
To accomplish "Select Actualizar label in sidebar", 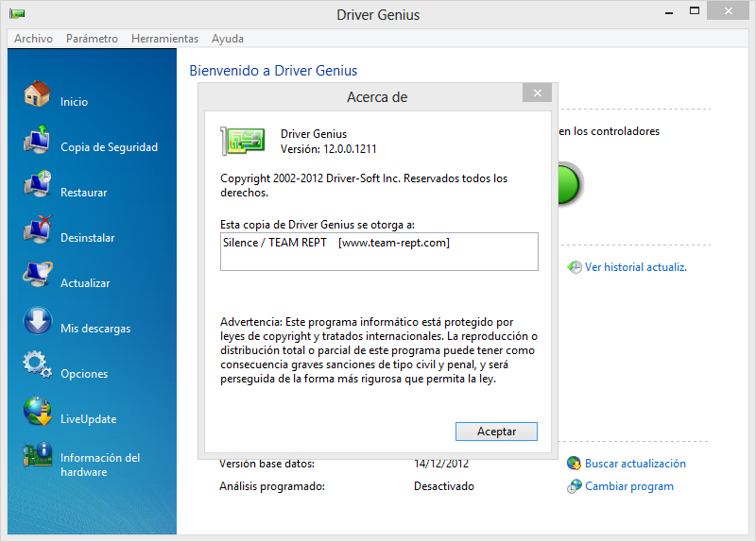I will (85, 283).
